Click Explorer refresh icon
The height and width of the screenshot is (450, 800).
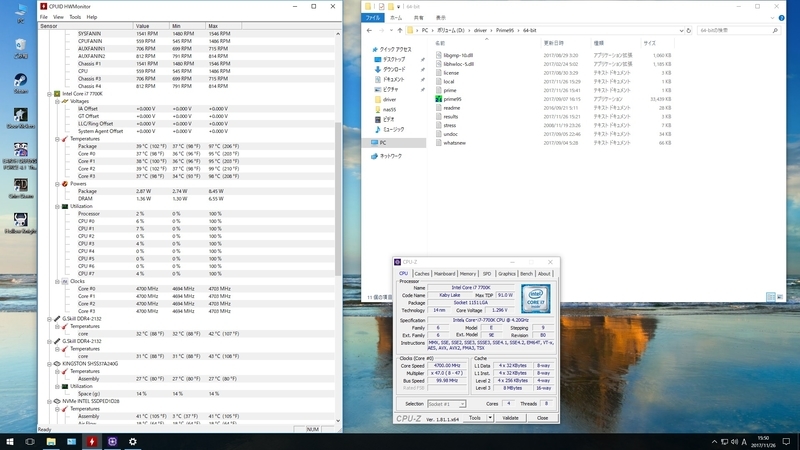[x=688, y=31]
